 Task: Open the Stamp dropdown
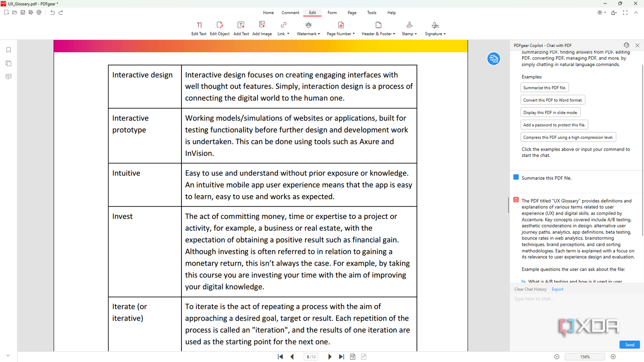(409, 28)
